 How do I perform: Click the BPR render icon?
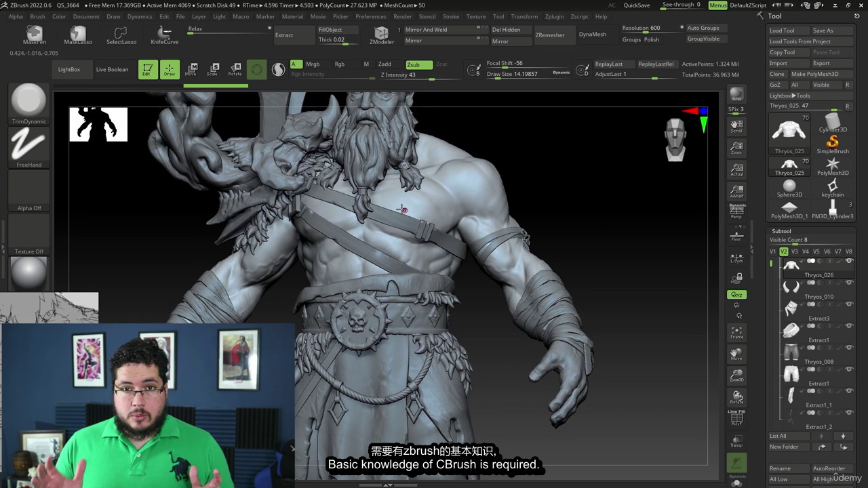736,95
